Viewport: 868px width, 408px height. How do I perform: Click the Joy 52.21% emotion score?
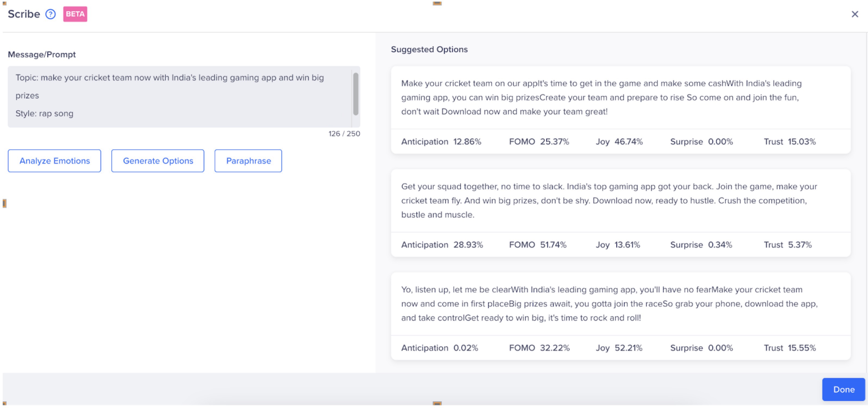(619, 348)
